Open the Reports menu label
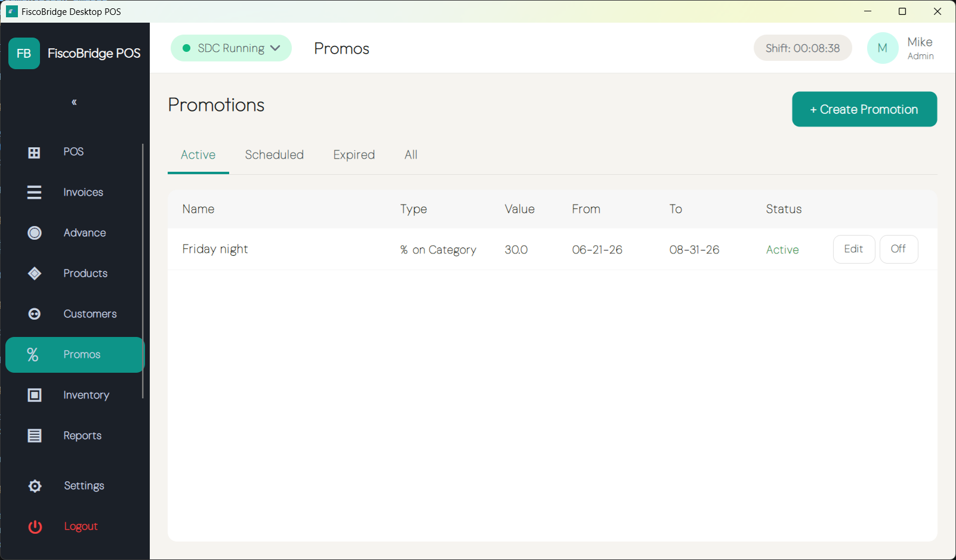 (x=82, y=435)
